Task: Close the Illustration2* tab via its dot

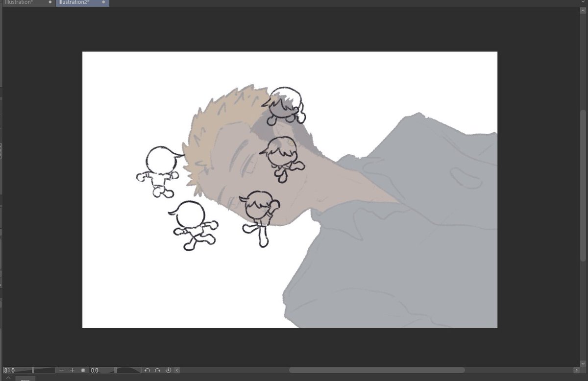Action: coord(104,2)
